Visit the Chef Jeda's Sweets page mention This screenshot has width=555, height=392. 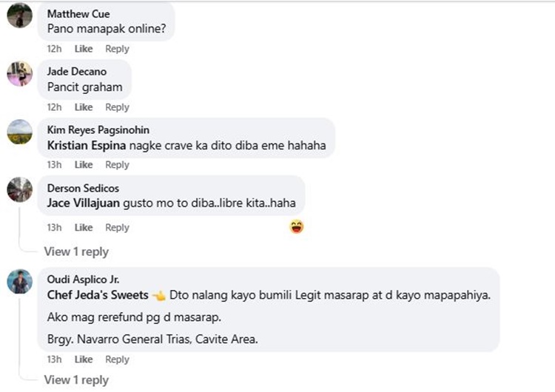[x=97, y=295]
